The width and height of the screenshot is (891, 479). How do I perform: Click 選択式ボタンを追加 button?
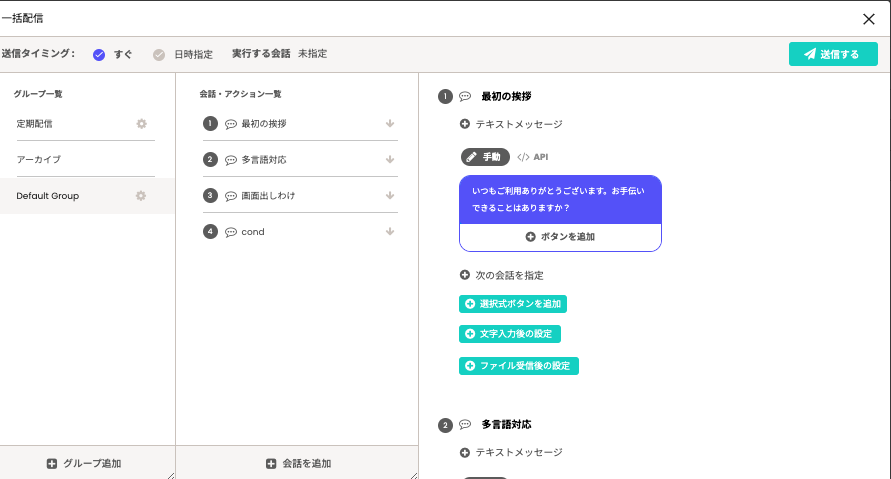513,304
